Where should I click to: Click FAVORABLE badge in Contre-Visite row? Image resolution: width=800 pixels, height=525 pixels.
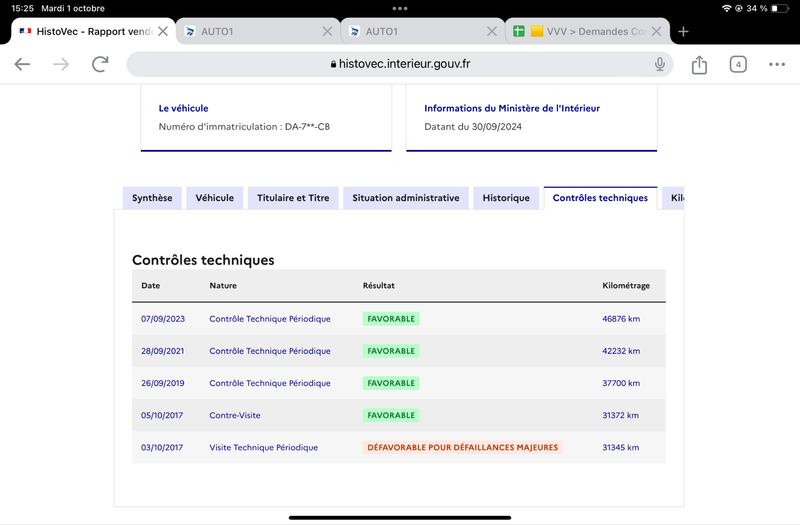click(391, 415)
